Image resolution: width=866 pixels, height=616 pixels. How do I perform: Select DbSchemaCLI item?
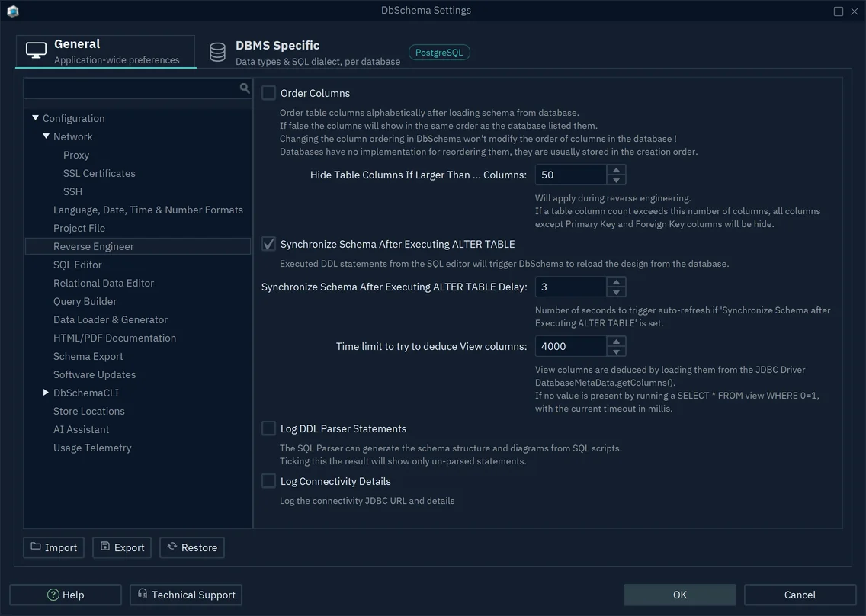coord(86,393)
